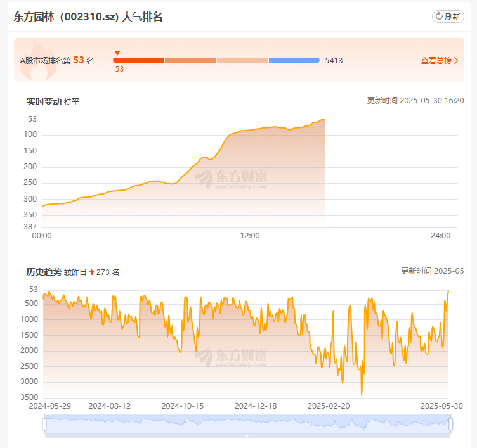The width and height of the screenshot is (477, 448).
Task: Click the 2024-08-12 date on history axis
Action: (x=110, y=406)
